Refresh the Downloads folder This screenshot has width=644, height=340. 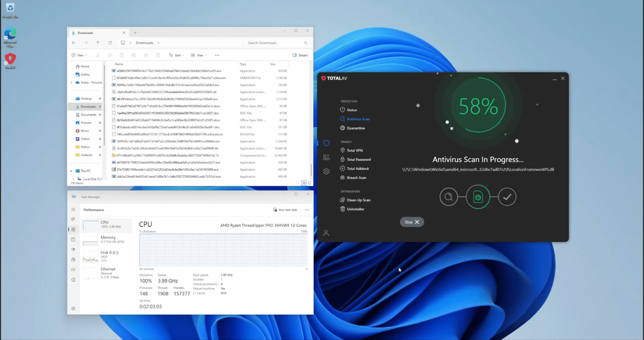110,43
